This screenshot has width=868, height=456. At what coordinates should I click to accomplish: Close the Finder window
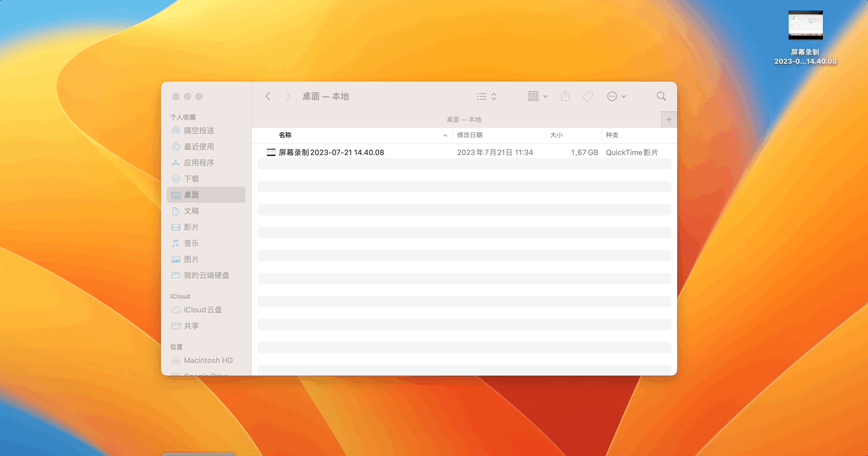pos(176,96)
